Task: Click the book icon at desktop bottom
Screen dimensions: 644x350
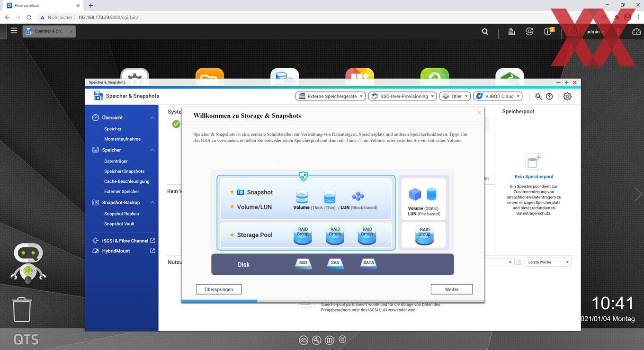Action: (330, 340)
